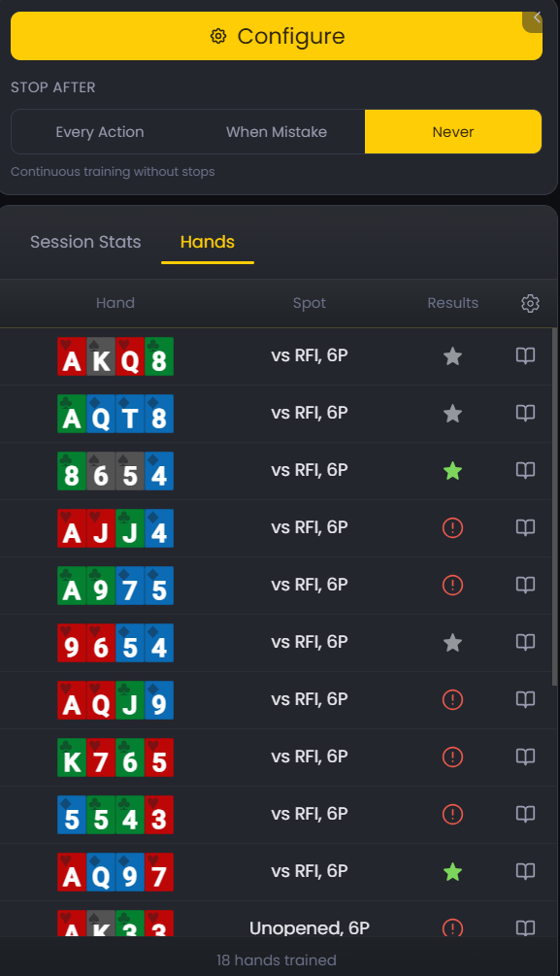Switch to the Session Stats tab

tap(85, 242)
